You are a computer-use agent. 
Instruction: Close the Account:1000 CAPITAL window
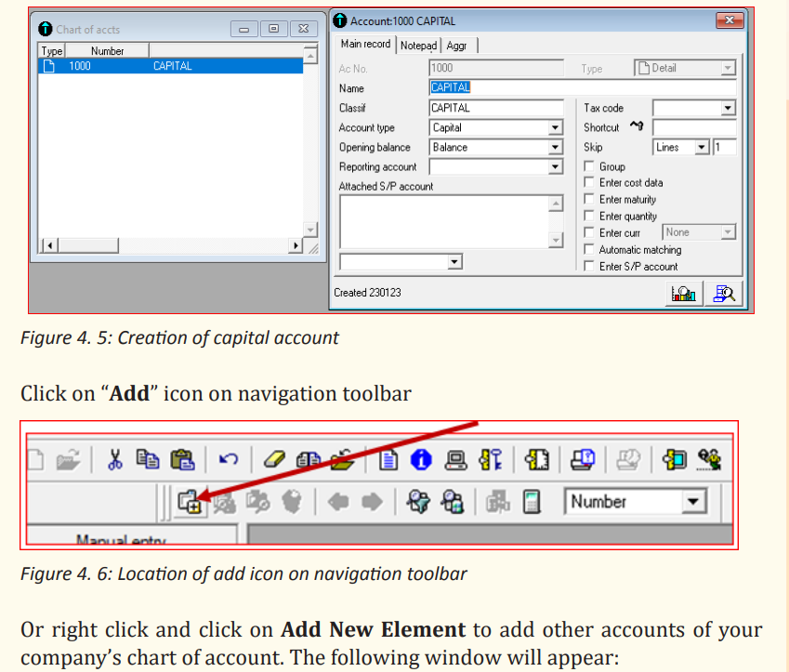tap(730, 20)
